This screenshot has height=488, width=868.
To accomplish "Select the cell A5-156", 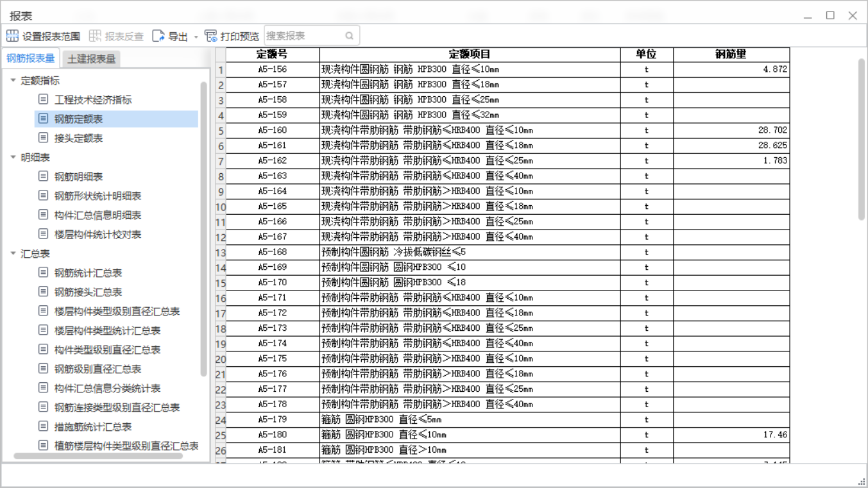I will [x=273, y=69].
